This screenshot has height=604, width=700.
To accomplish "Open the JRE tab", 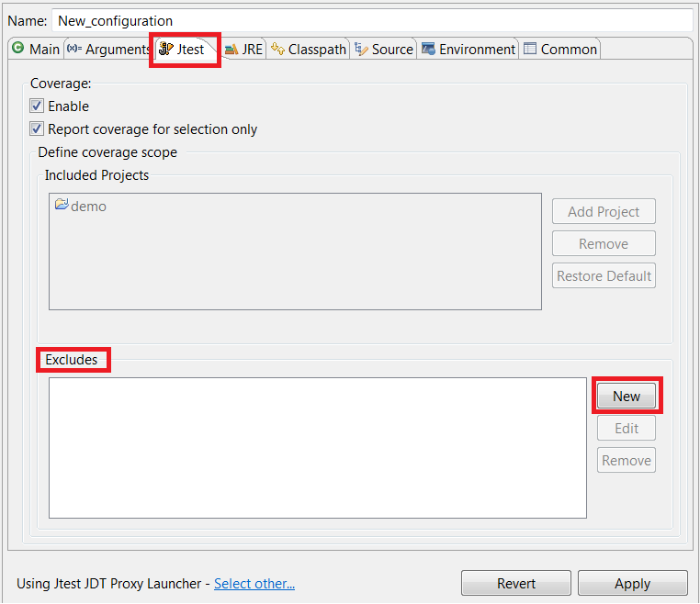I will click(243, 49).
